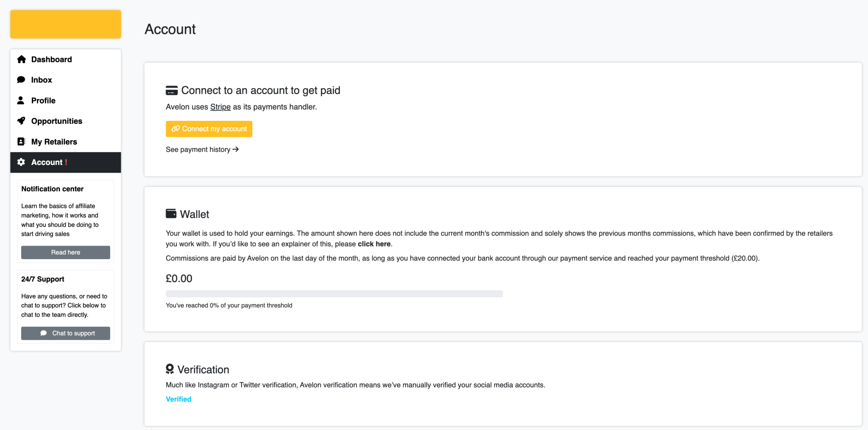This screenshot has height=430, width=868.
Task: Click the verification badge icon
Action: click(170, 369)
